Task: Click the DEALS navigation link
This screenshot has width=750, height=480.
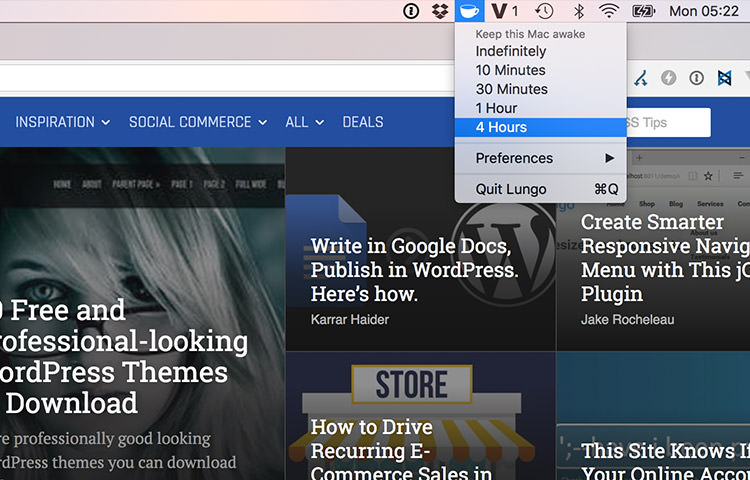Action: [x=363, y=122]
